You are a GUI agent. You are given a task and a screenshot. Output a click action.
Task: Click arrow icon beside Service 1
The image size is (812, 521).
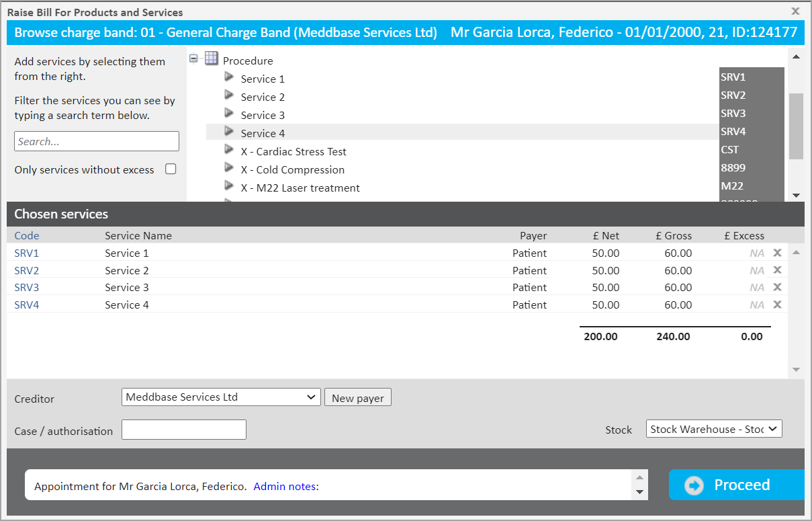coord(229,77)
